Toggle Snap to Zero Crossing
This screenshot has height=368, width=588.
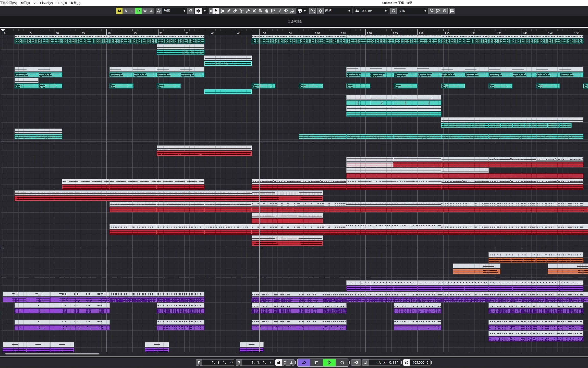tap(312, 11)
